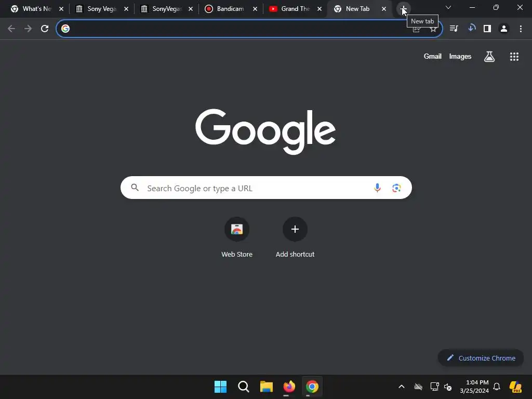Open the OneDrive cloud tray icon

point(418,387)
